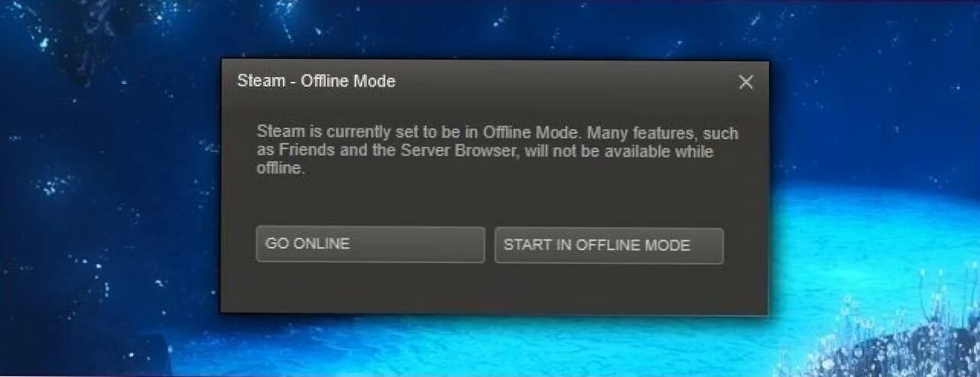Click the 'Steam - Offline Mode' title text
Viewport: 980px width, 377px height.
[316, 81]
